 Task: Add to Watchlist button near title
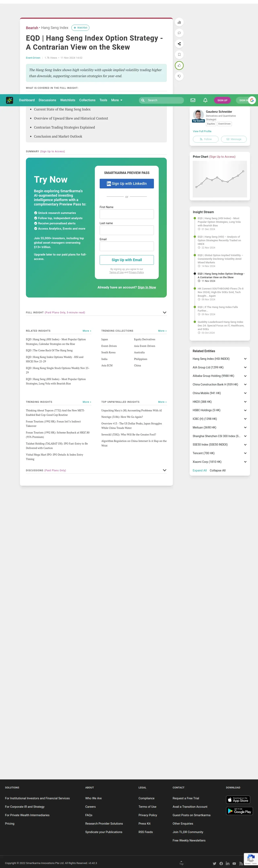80,28
